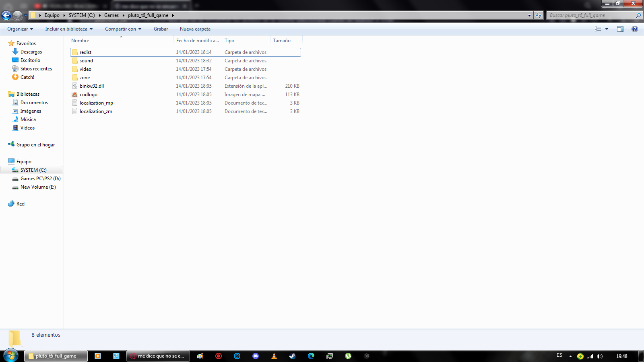This screenshot has height=362, width=644.
Task: Switch to pluto_t6_full_game taskbar window
Action: (56, 356)
